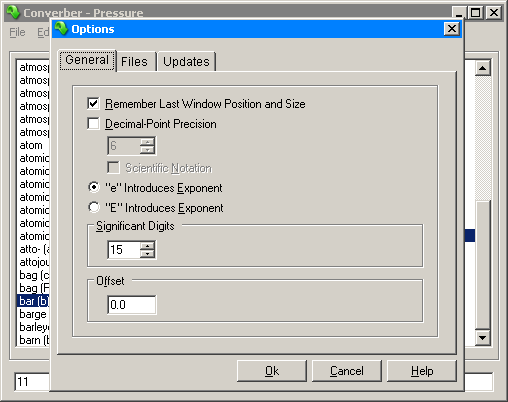Select "E" Introduces Exponent option
Screen dimensions: 508x402
coord(94,207)
